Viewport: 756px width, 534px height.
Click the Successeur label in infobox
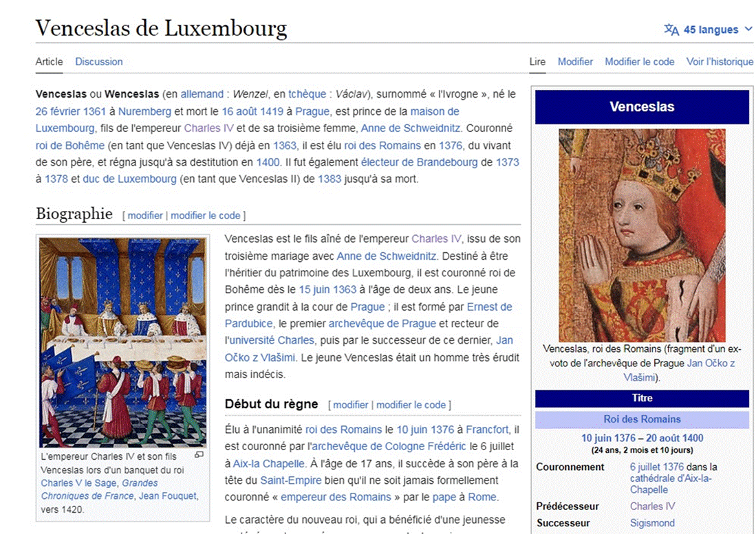point(563,524)
